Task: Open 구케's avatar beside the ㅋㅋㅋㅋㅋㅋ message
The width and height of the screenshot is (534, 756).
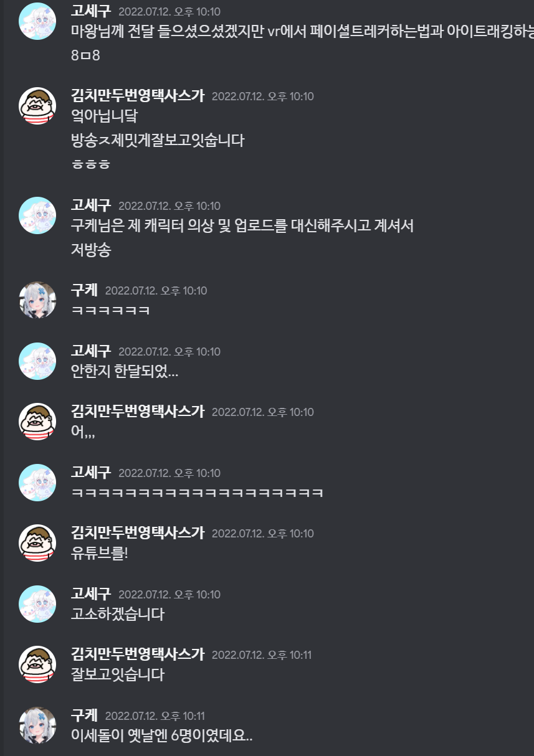Action: click(37, 300)
